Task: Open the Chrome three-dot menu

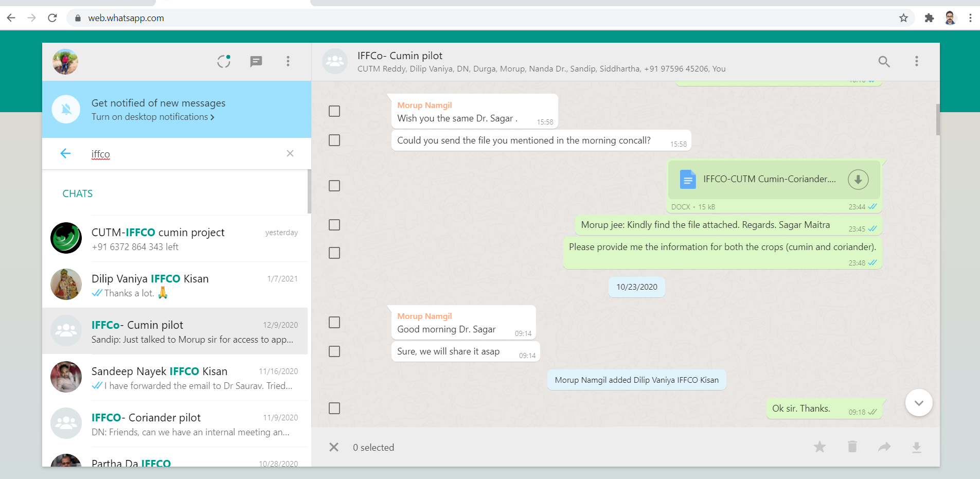Action: click(x=970, y=18)
